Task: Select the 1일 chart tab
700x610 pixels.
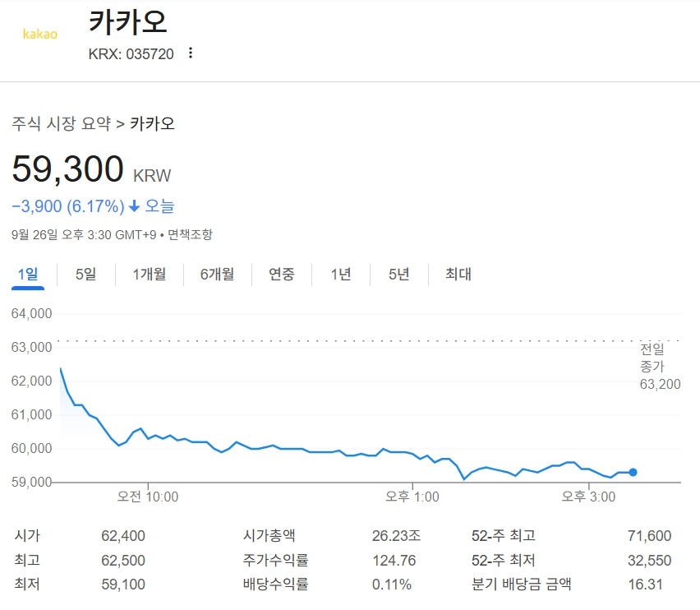Action: [27, 274]
